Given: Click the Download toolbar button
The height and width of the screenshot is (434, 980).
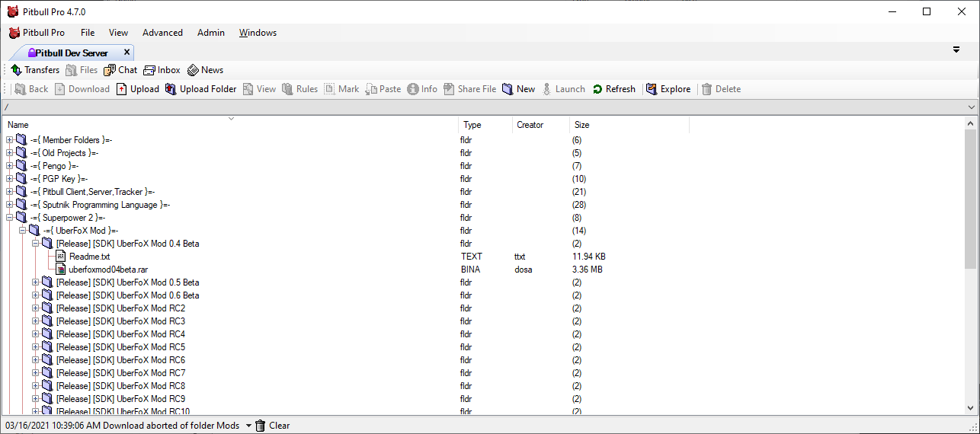Looking at the screenshot, I should point(82,89).
